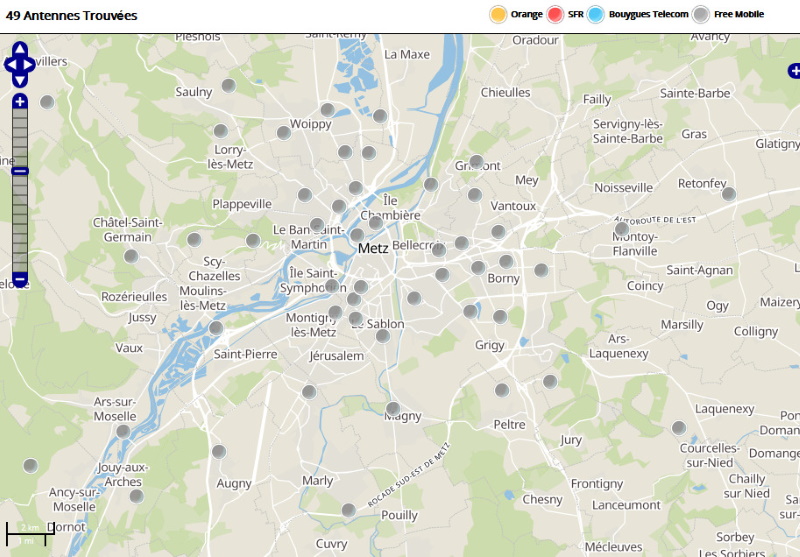Select the antenna marker above Augny
The image size is (800, 557).
pyautogui.click(x=219, y=451)
